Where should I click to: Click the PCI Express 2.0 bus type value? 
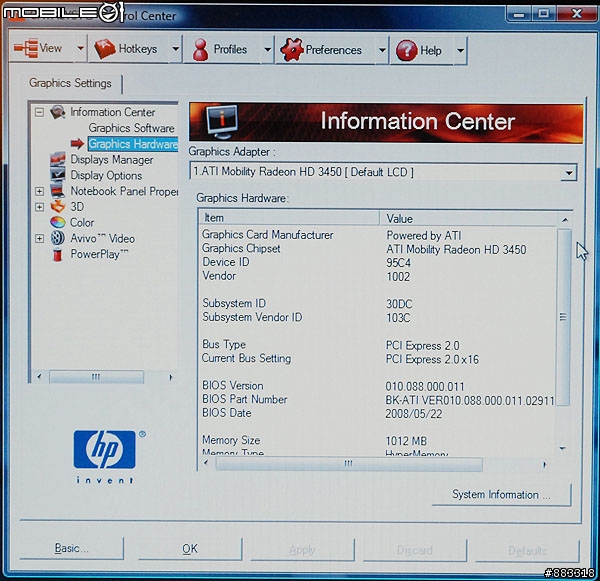coord(422,346)
